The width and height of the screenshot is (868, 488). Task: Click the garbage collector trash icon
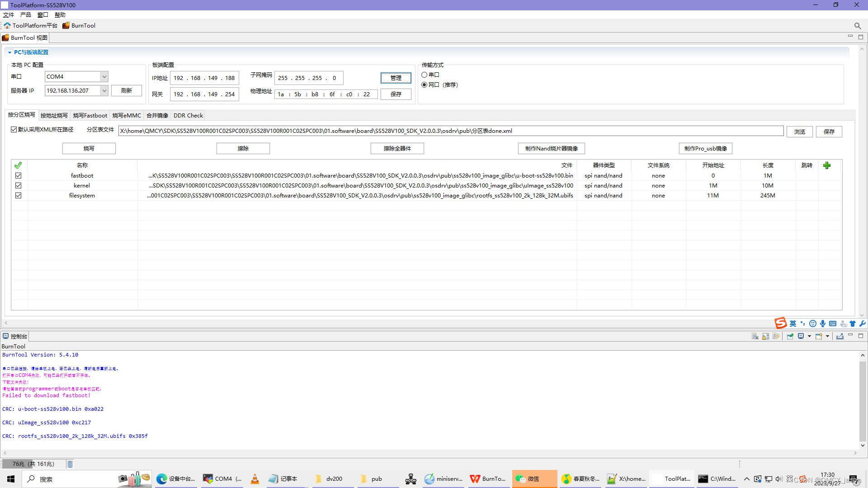pos(70,464)
